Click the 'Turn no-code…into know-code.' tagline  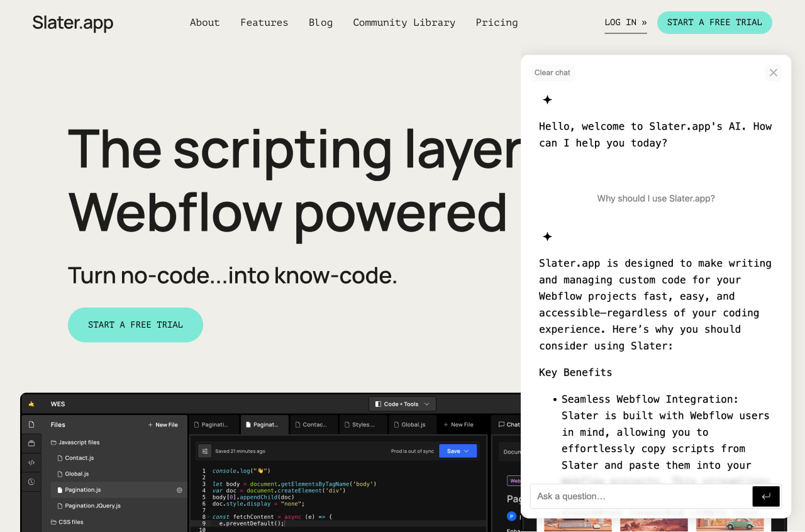click(233, 275)
